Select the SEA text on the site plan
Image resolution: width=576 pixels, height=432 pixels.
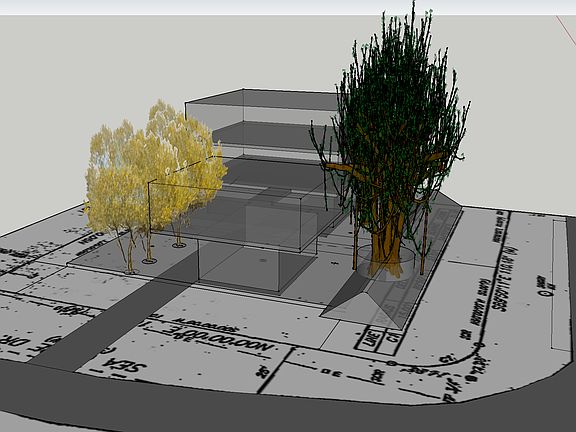pos(123,364)
